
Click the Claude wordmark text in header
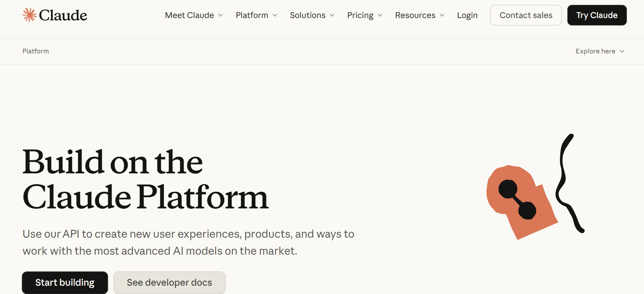click(63, 15)
